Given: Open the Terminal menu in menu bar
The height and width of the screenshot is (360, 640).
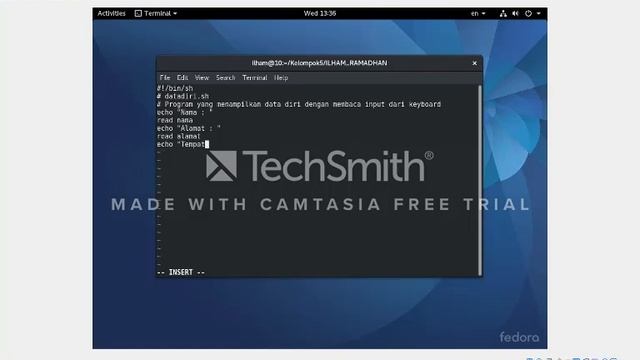Looking at the screenshot, I should coord(255,78).
